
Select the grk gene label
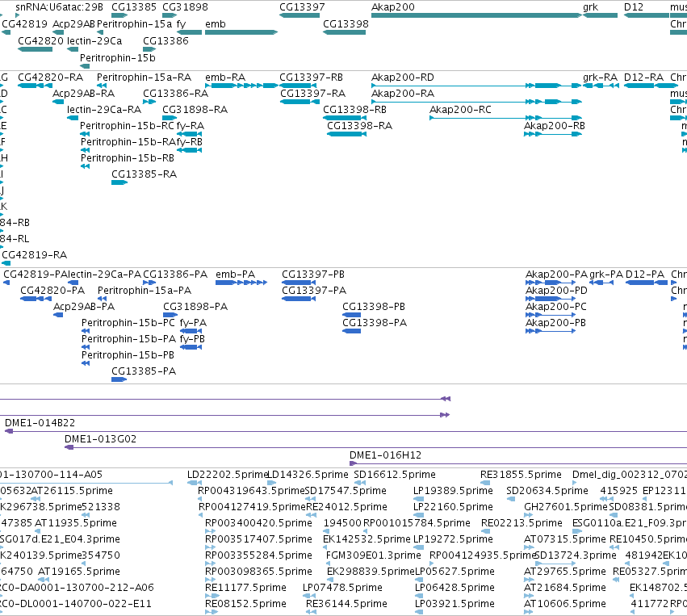(x=591, y=7)
